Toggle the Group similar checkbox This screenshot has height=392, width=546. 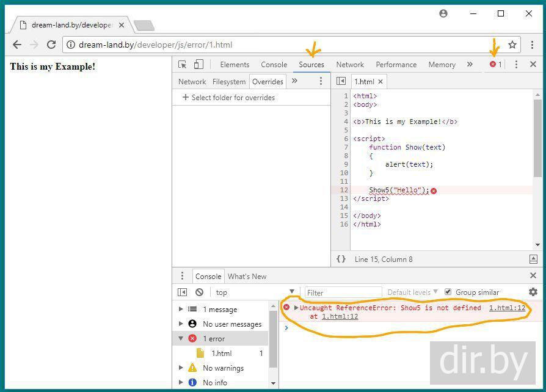pos(448,292)
